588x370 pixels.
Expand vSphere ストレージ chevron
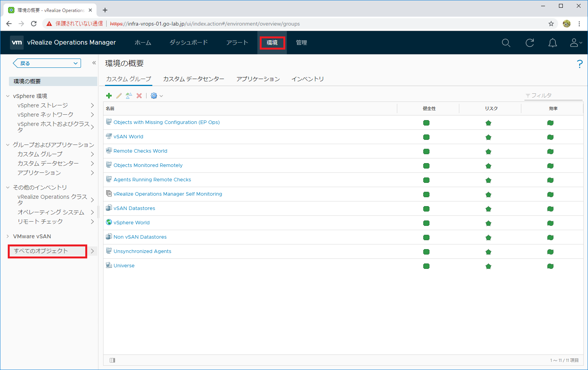(92, 105)
